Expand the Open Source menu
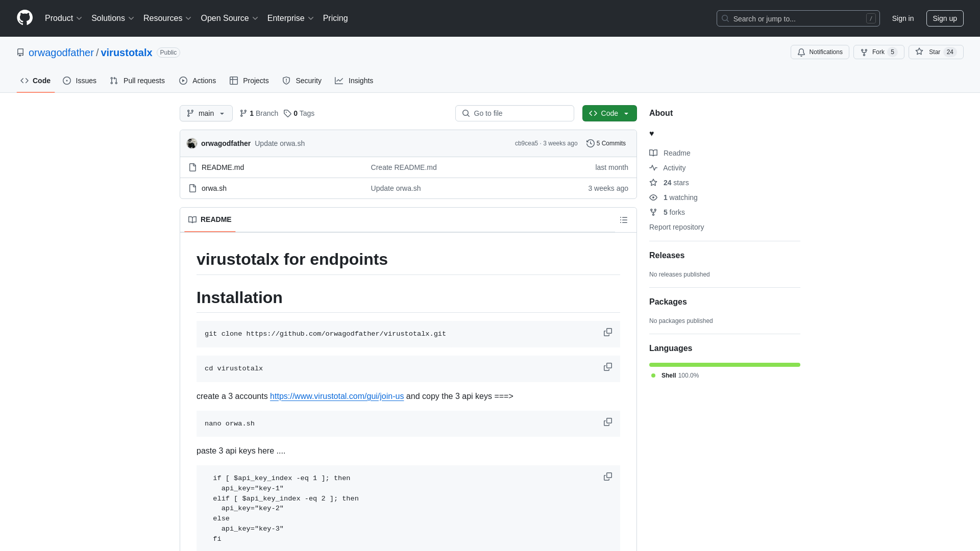 pyautogui.click(x=229, y=18)
